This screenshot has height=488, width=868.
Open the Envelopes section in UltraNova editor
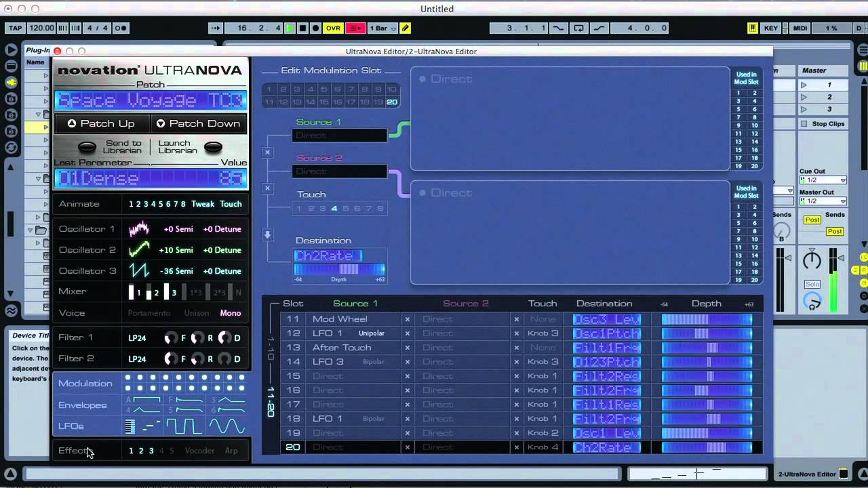[83, 405]
